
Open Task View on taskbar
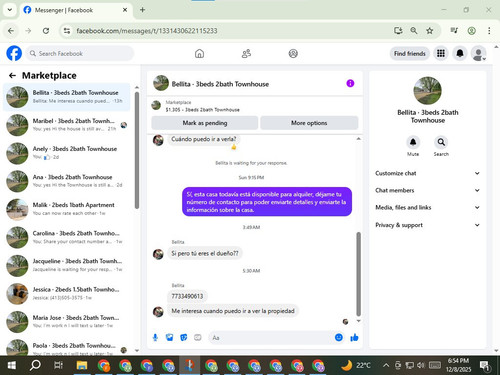(58, 365)
